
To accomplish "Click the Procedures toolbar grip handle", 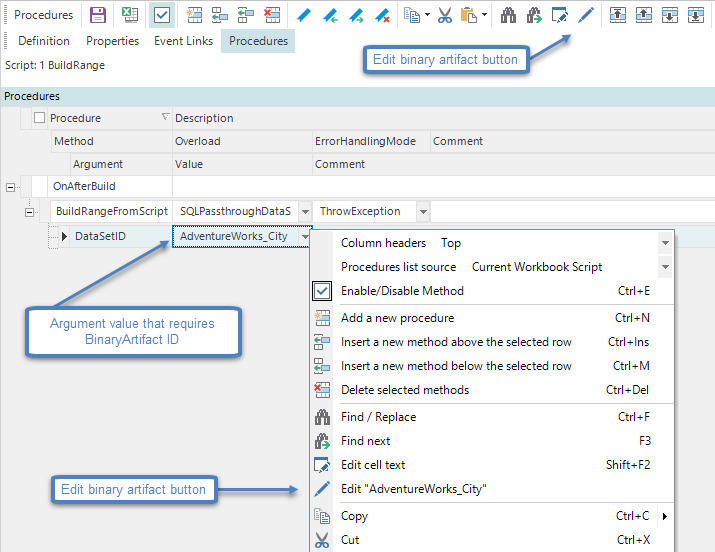I will 6,15.
